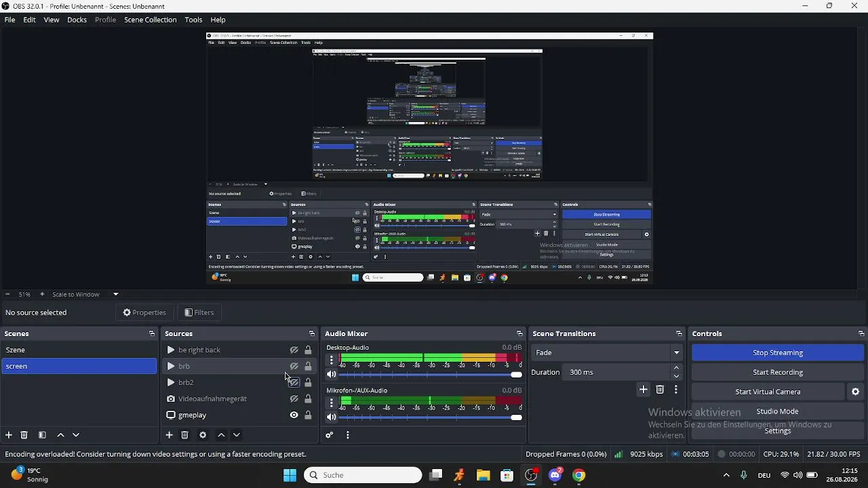Unlock the 'be right back' source
Screen dimensions: 868x488
pyautogui.click(x=308, y=350)
